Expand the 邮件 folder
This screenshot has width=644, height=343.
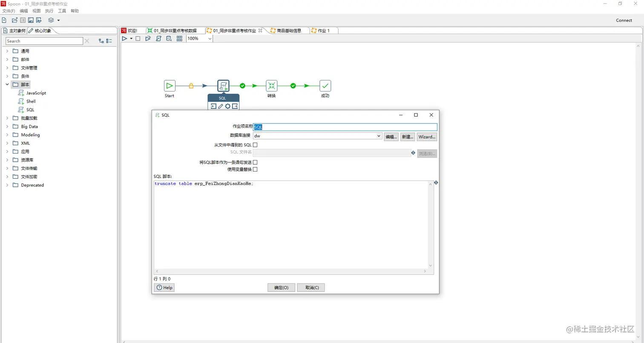pyautogui.click(x=7, y=60)
